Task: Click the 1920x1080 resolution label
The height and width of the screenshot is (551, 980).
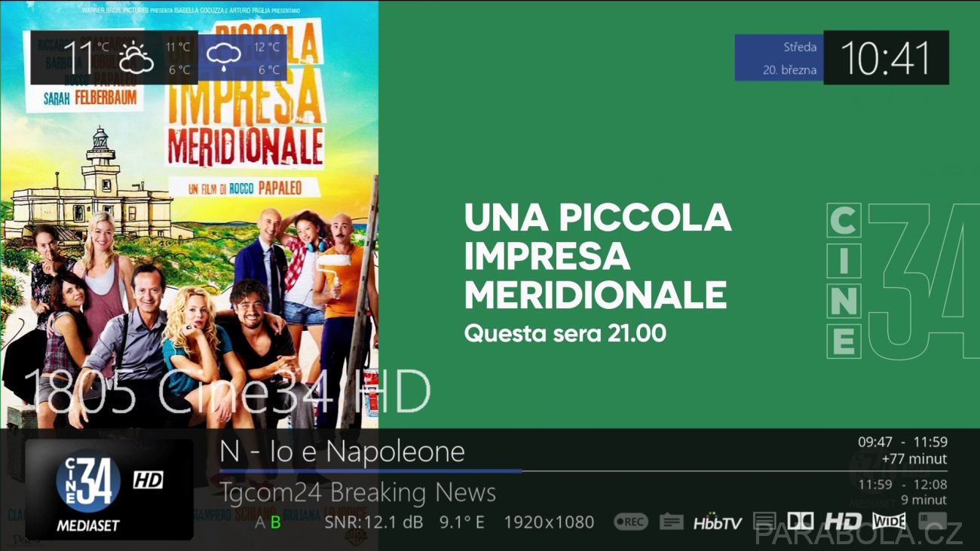Action: click(549, 522)
